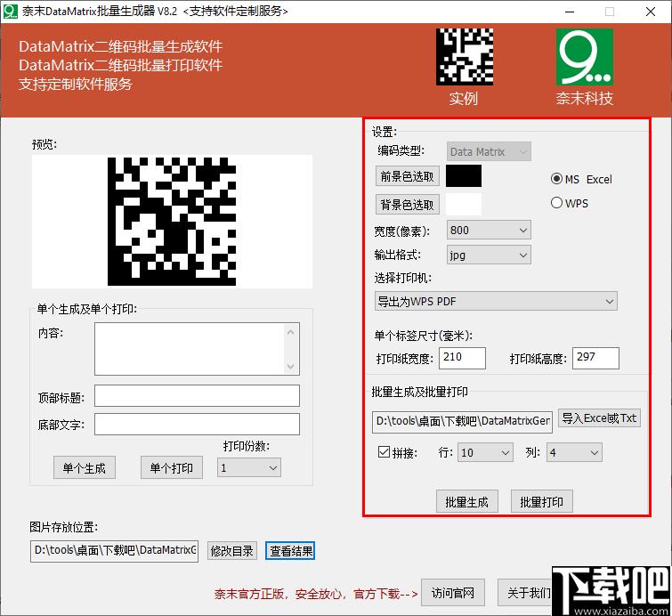Click the DataMatrix preview image
The image size is (672, 616).
click(172, 221)
